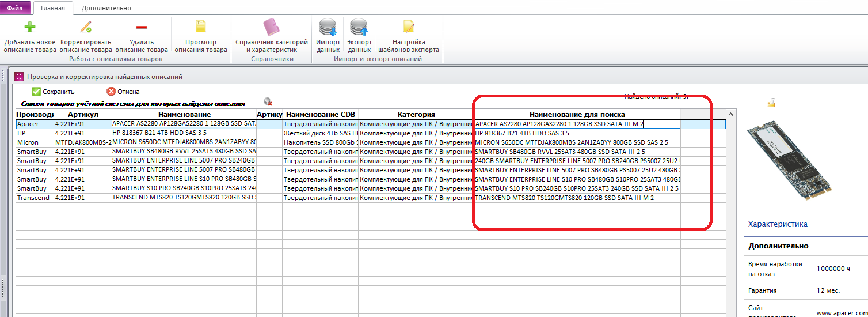Click the first 'Артикул' column header
Viewport: 868px width, 317px height.
[x=83, y=114]
